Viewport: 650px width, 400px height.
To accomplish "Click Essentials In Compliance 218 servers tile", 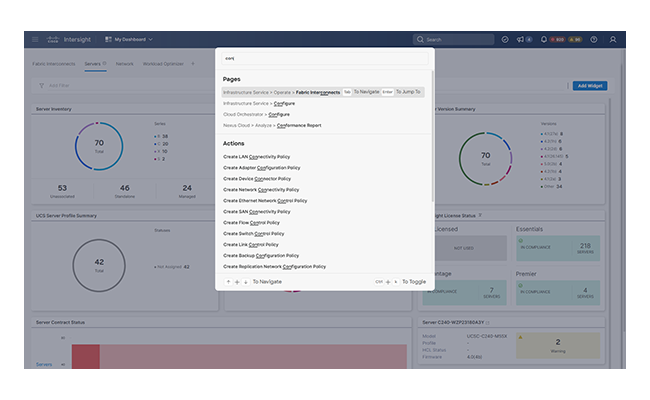I will 558,248.
